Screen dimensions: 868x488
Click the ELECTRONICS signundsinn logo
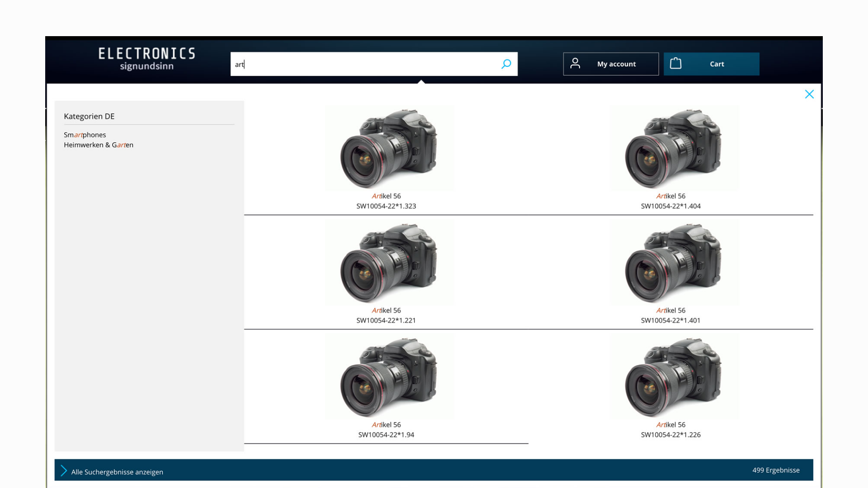coord(146,59)
